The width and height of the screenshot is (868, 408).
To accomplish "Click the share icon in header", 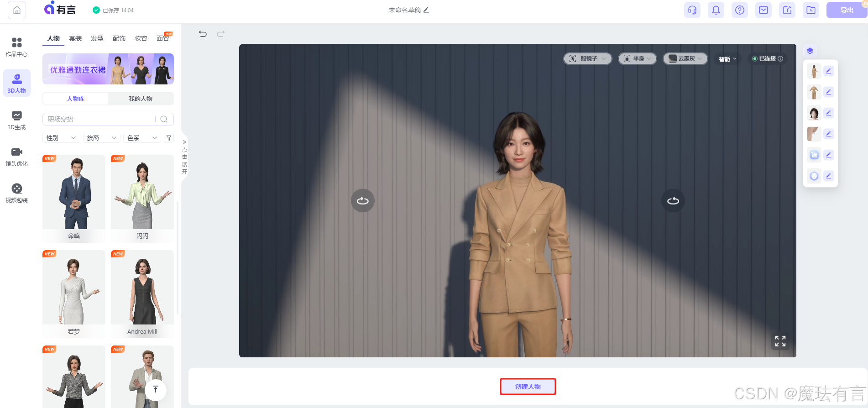I will [x=787, y=10].
